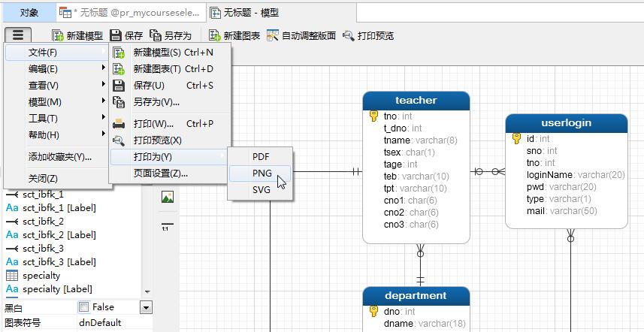Click the loginName: varchar(20) field
This screenshot has height=332, width=644.
(x=576, y=175)
